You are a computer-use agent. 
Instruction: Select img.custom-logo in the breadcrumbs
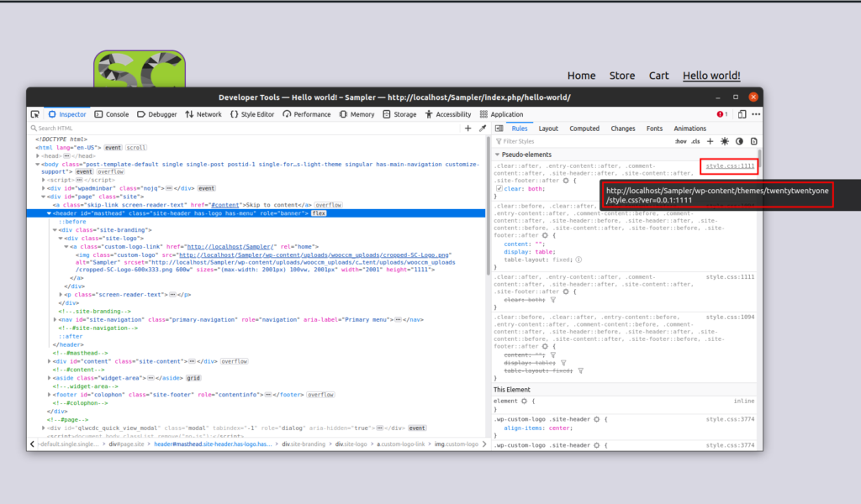[x=457, y=444]
